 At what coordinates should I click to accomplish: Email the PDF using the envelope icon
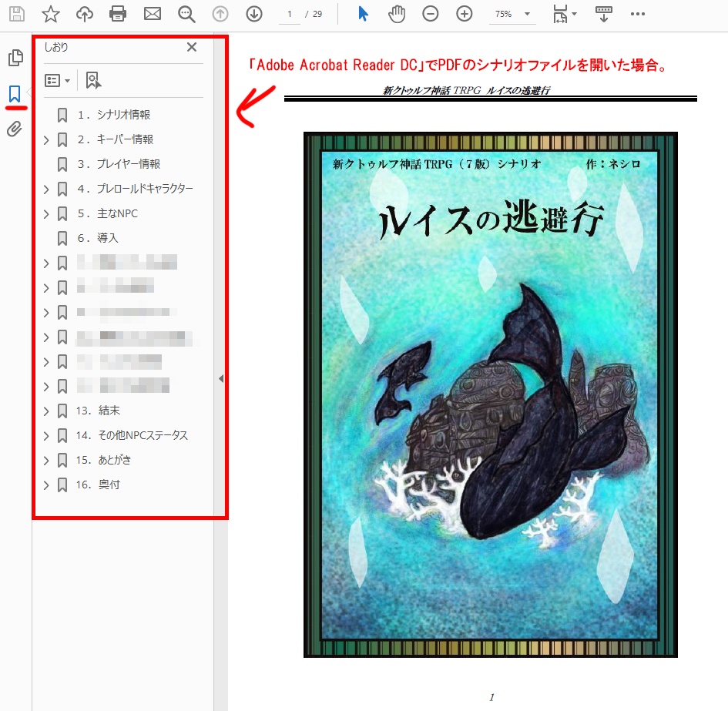coord(153,13)
